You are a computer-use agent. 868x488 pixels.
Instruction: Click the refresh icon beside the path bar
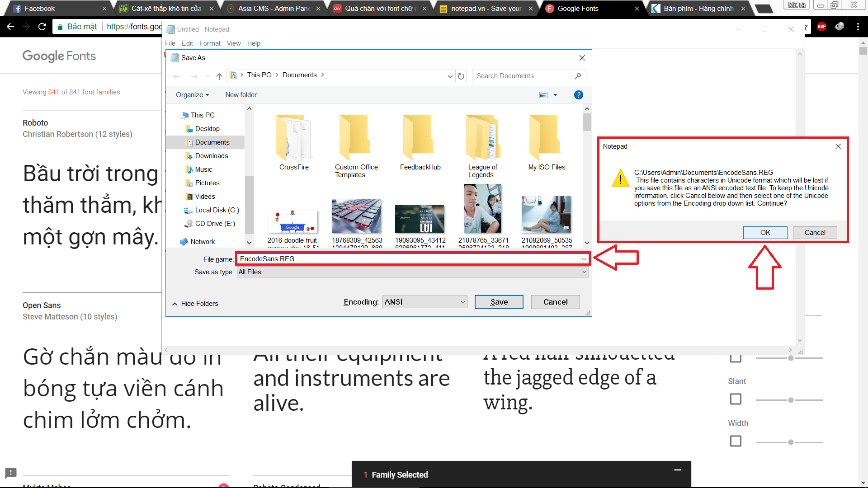point(461,76)
